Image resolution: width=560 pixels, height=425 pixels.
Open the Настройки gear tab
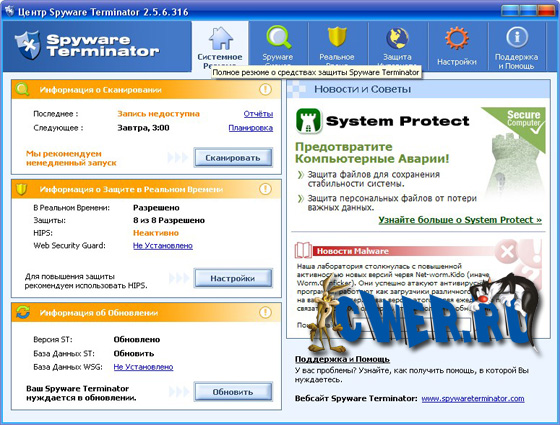click(x=457, y=46)
